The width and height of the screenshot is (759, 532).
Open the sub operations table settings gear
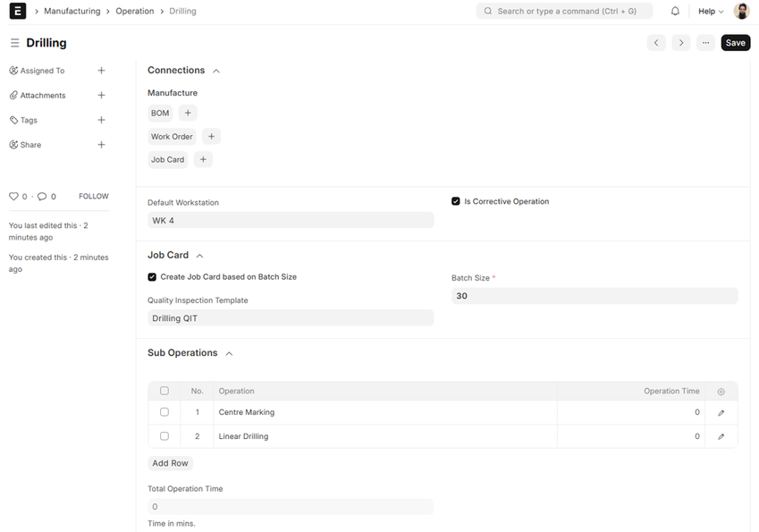(721, 392)
